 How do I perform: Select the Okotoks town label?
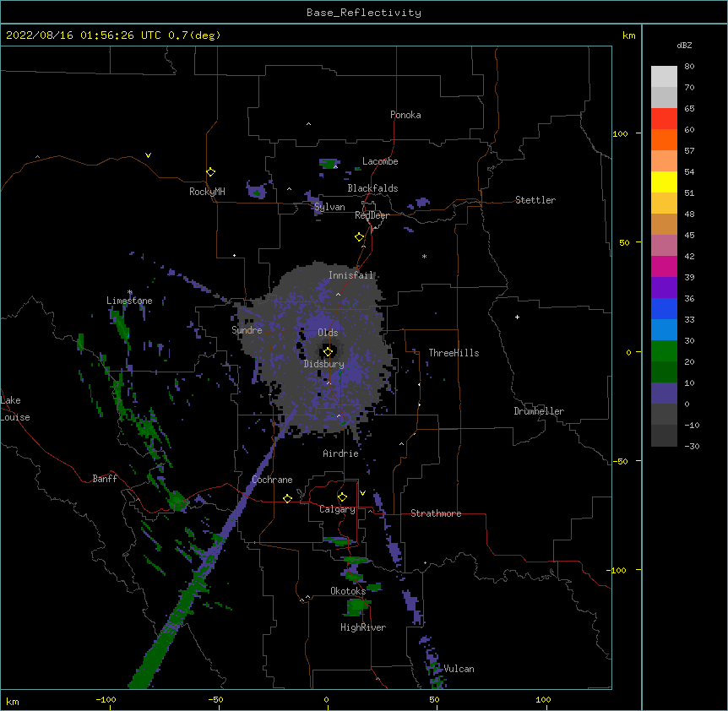pos(348,591)
